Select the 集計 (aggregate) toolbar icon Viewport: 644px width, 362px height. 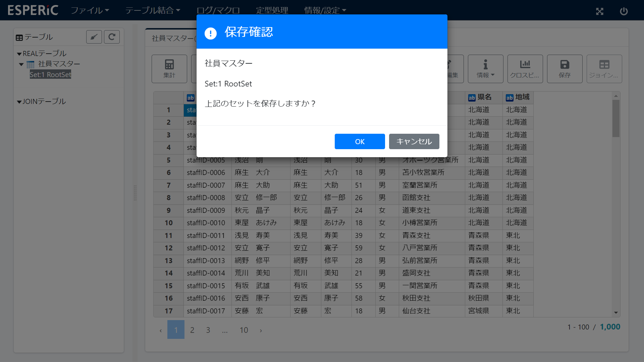[169, 69]
